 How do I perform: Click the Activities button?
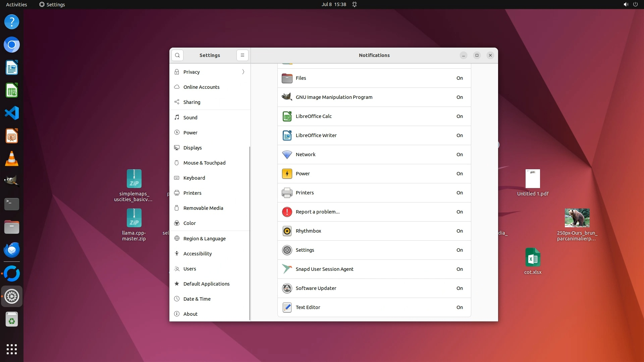point(16,4)
